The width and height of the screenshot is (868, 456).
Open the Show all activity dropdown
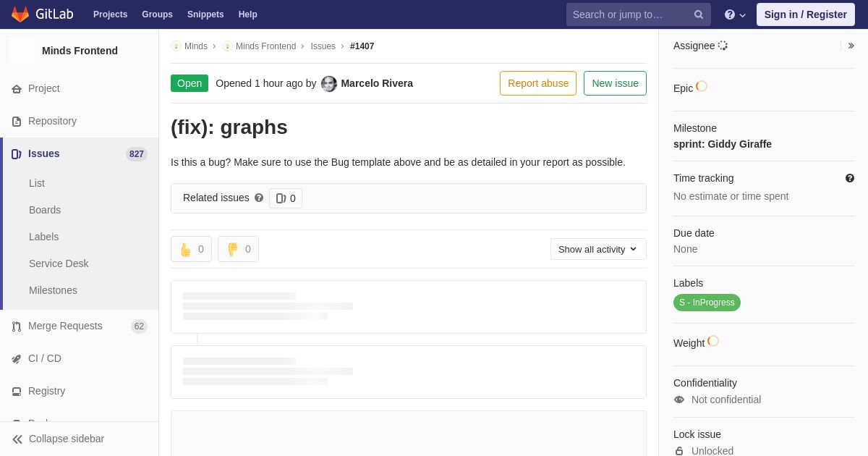click(598, 249)
